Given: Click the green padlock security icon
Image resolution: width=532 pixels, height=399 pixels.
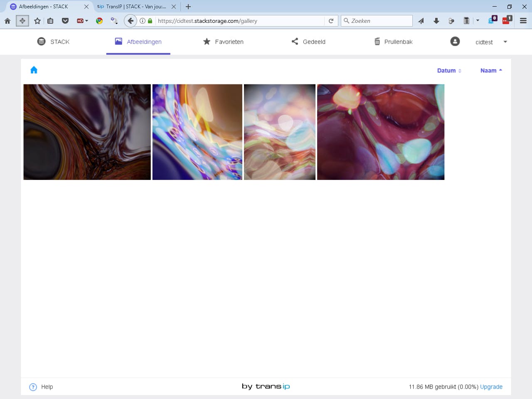Looking at the screenshot, I should point(150,21).
